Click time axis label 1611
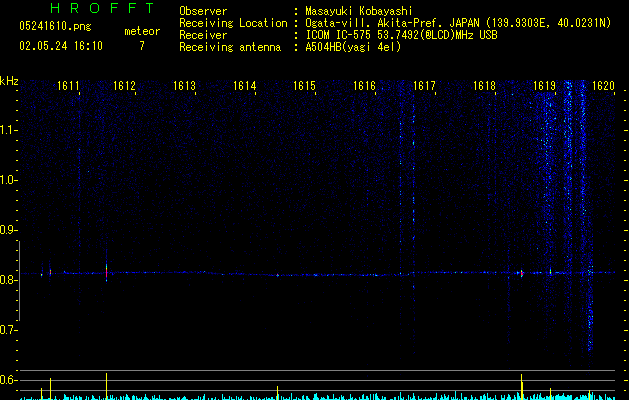The image size is (629, 400). point(68,86)
